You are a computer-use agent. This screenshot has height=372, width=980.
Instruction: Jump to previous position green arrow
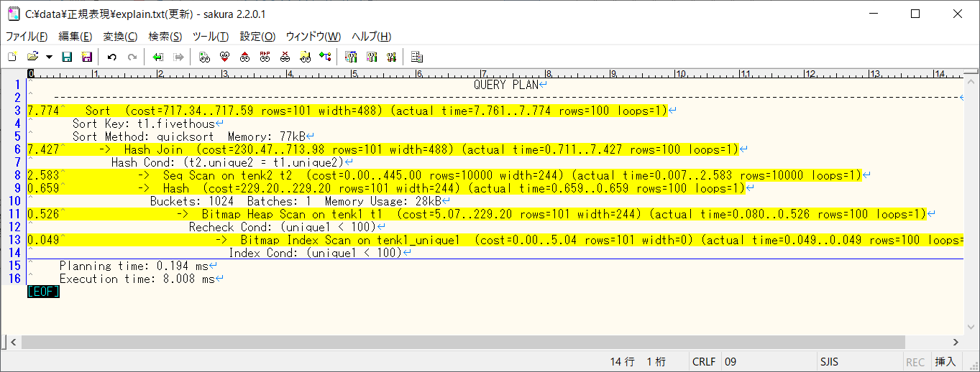pos(157,57)
